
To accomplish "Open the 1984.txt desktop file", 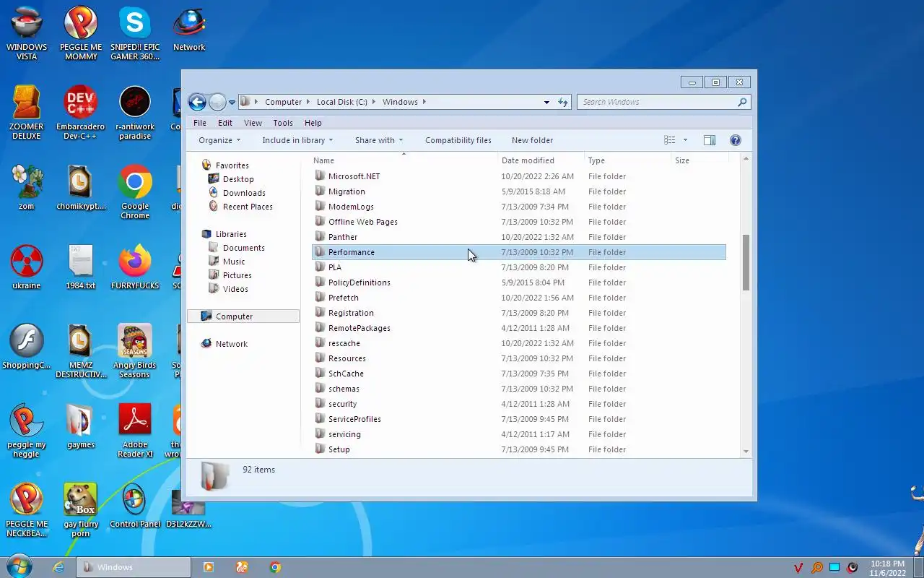I will coord(81,267).
